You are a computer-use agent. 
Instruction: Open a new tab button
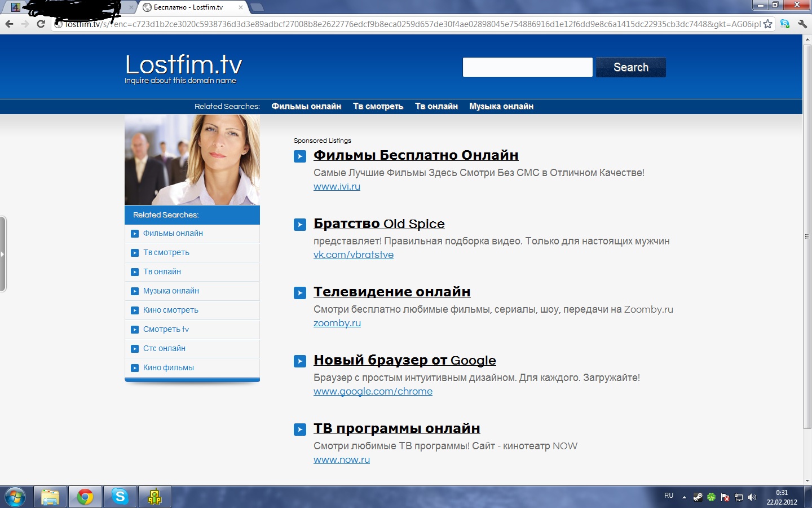point(257,7)
